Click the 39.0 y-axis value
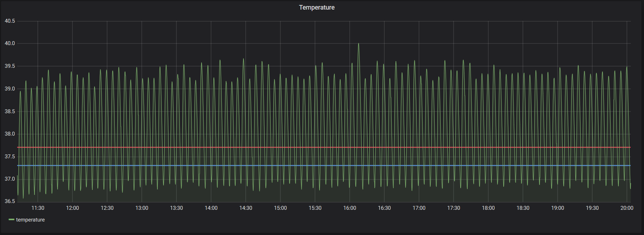Screen dimensions: 644x235 (x=10, y=89)
